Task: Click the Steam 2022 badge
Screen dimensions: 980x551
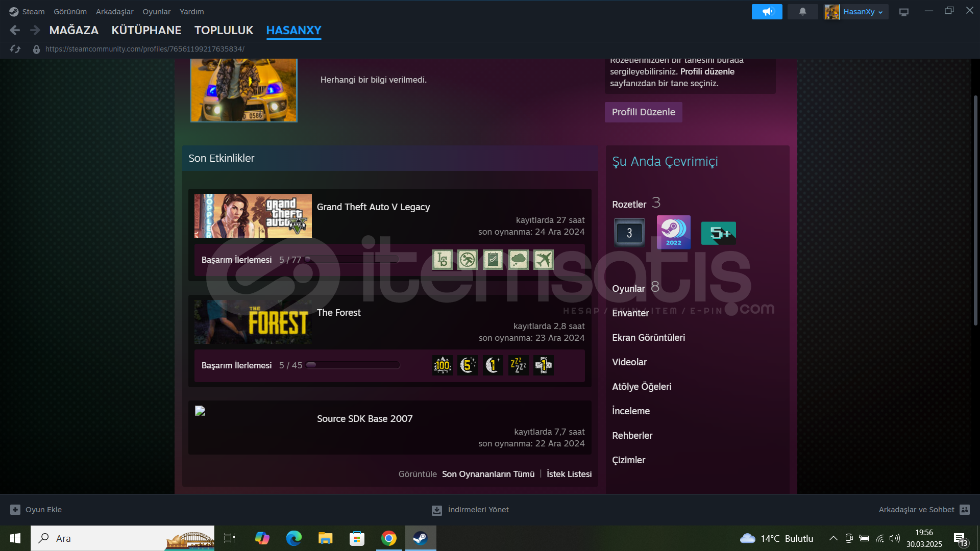Action: click(674, 232)
